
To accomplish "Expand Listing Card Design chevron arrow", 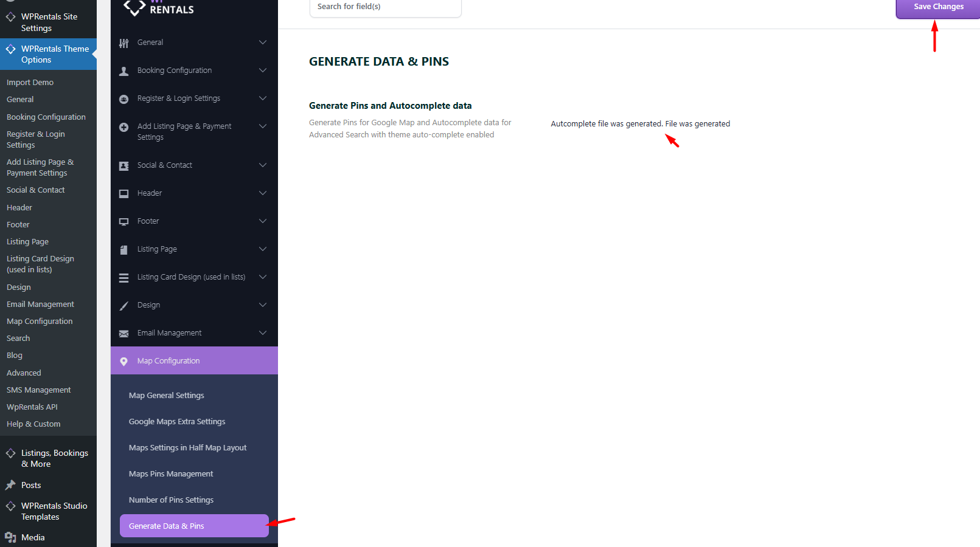I will [x=263, y=277].
